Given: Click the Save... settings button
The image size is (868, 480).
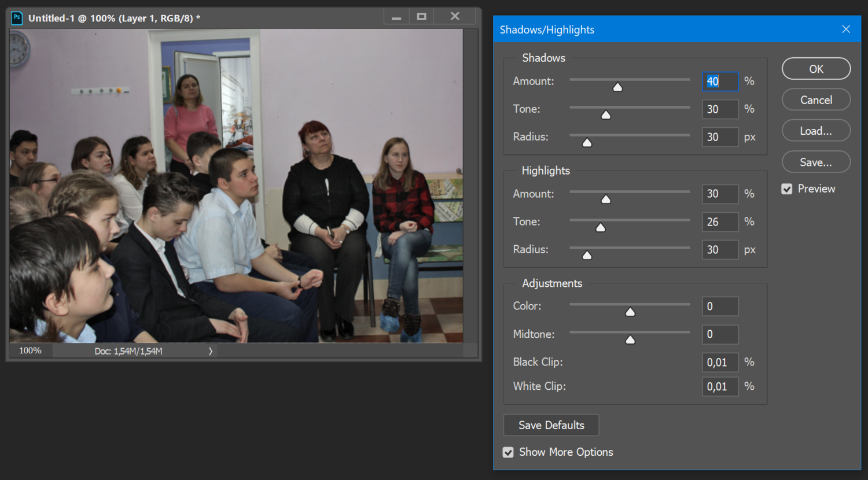Looking at the screenshot, I should point(816,163).
